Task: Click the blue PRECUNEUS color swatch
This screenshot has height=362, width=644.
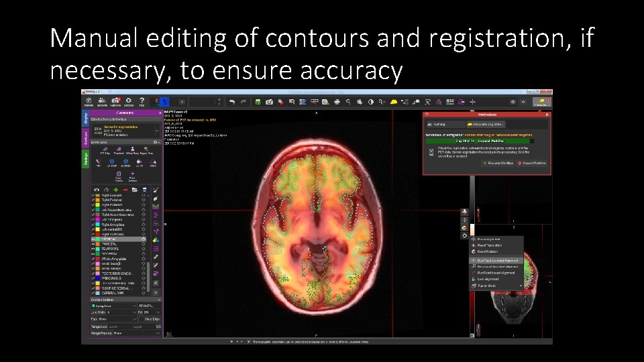Action: [98, 278]
